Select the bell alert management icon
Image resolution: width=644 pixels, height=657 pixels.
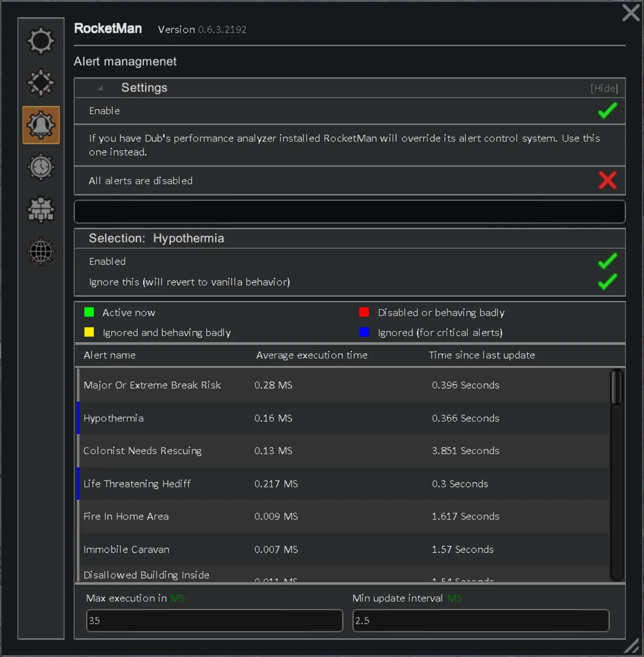pyautogui.click(x=41, y=125)
